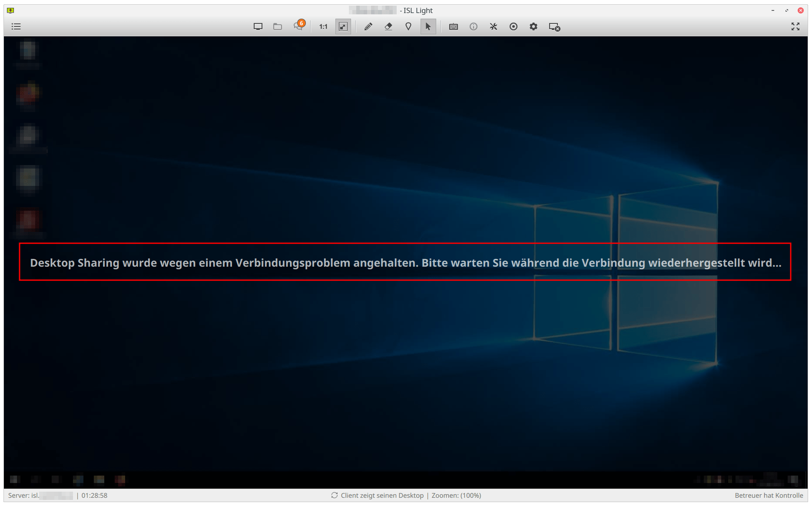Image resolution: width=812 pixels, height=506 pixels.
Task: Click the refresh icon in status bar
Action: pos(335,495)
